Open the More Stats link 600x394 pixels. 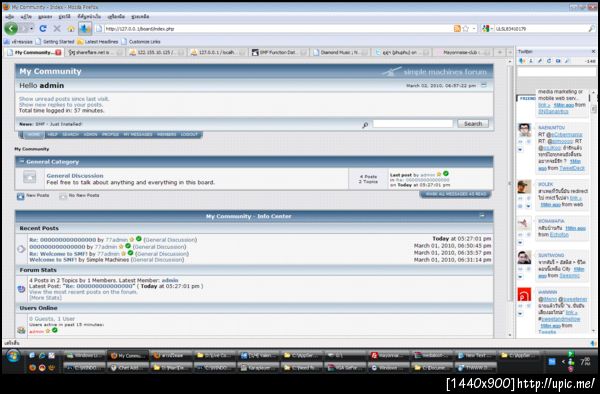pos(45,298)
